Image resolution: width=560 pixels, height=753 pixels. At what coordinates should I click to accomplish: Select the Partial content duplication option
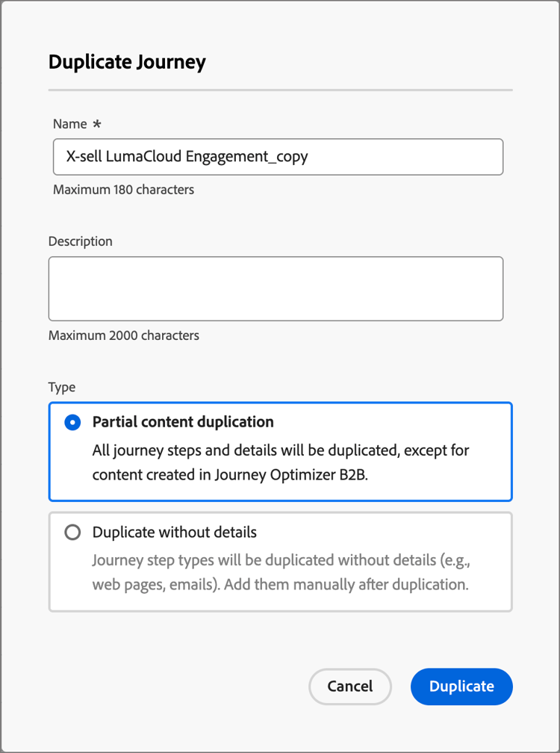click(x=72, y=422)
